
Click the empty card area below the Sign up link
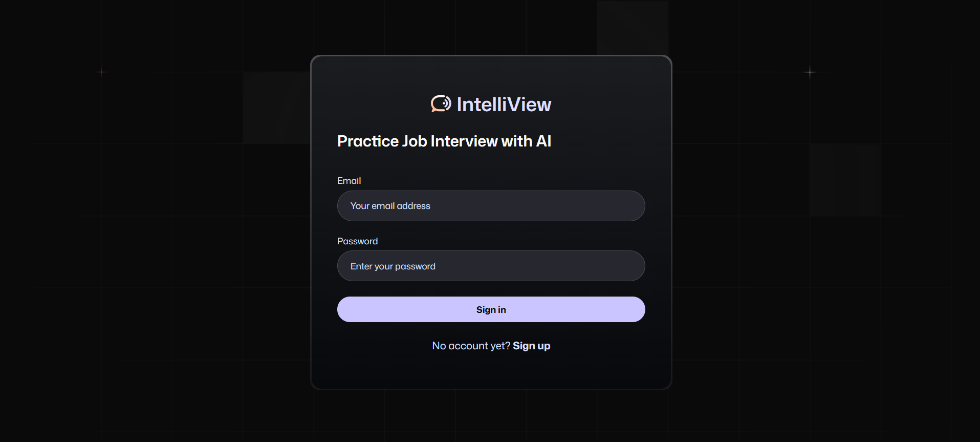click(491, 371)
